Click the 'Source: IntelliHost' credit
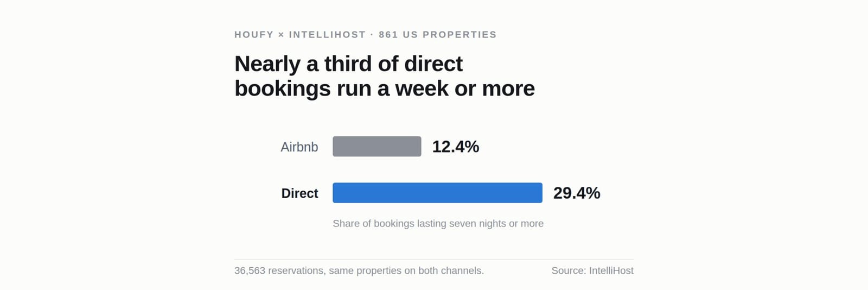Viewport: 868px width, 290px height. (x=592, y=270)
